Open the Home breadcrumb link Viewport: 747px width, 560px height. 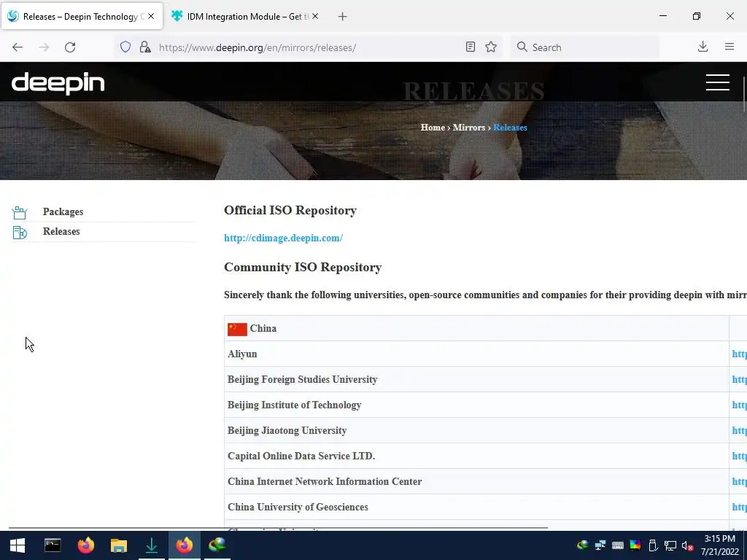pyautogui.click(x=433, y=127)
